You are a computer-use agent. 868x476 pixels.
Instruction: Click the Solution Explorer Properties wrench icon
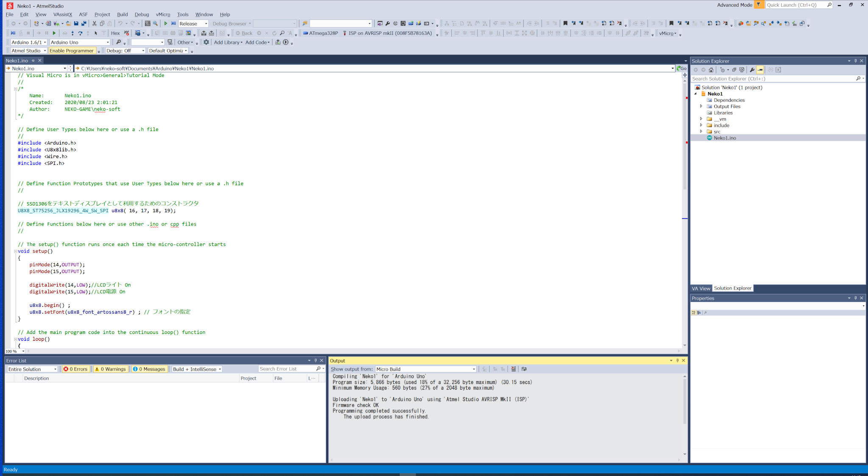(752, 70)
